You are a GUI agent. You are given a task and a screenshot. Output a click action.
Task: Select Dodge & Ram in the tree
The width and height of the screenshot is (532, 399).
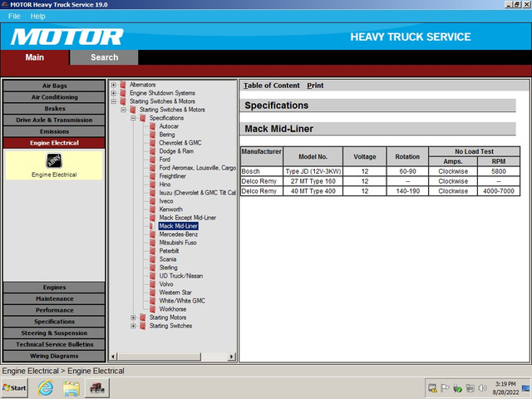176,151
